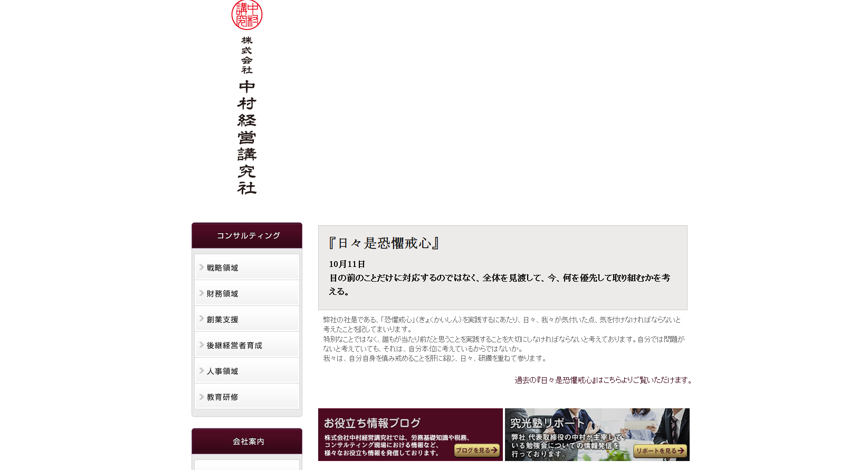This screenshot has width=868, height=470.
Task: Go to the 教育研修 page
Action: pyautogui.click(x=222, y=397)
